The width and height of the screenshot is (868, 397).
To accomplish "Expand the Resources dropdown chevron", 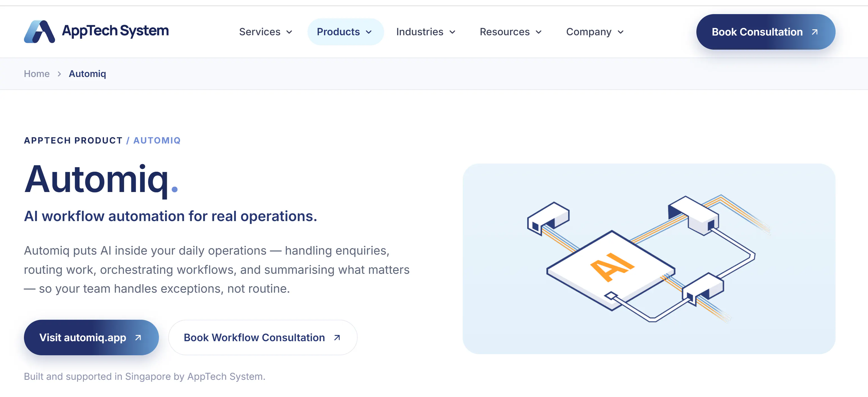I will coord(539,32).
